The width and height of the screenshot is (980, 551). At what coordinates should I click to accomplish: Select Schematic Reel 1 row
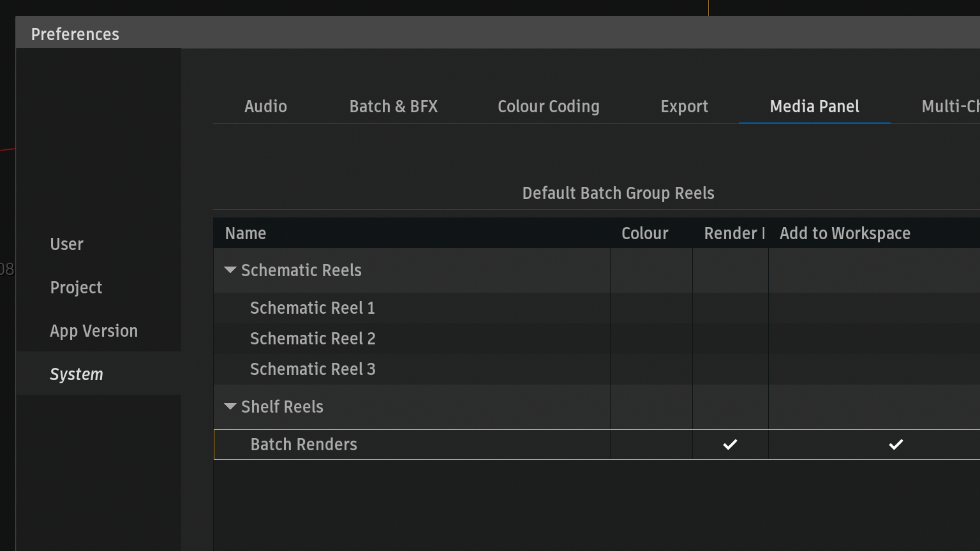point(313,308)
